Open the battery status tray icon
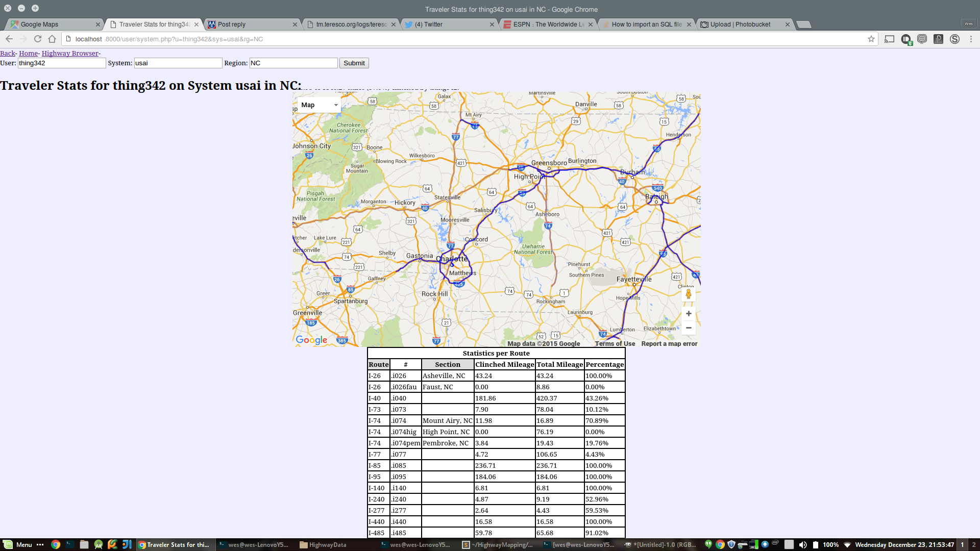980x551 pixels. [x=816, y=545]
